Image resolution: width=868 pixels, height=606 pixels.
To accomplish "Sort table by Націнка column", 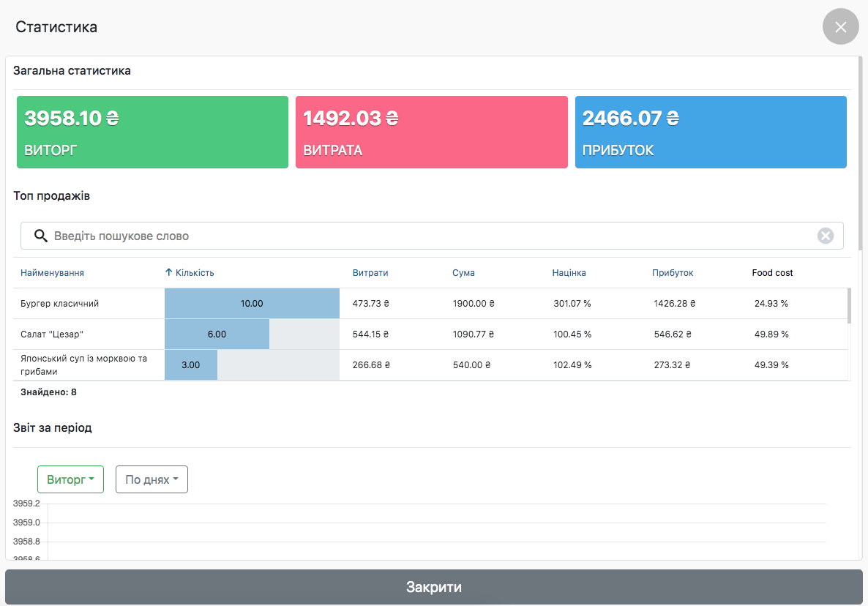I will (569, 273).
